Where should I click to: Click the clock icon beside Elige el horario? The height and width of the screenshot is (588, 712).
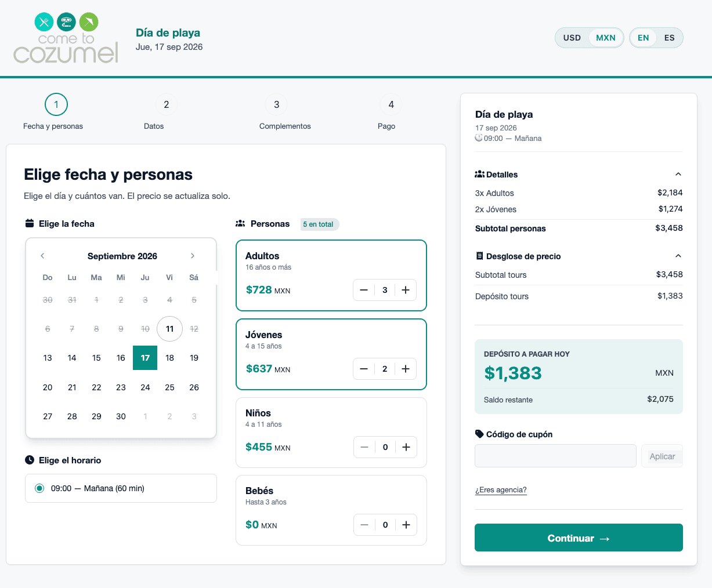tap(30, 460)
